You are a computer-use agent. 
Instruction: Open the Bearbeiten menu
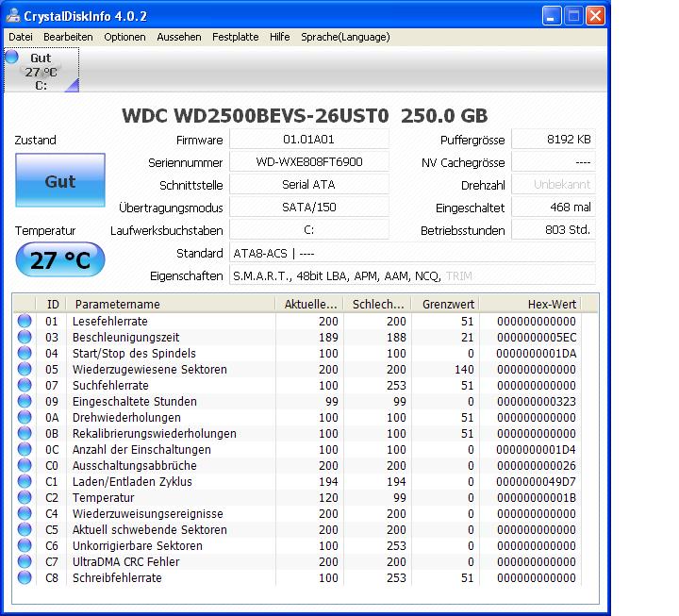tap(68, 37)
